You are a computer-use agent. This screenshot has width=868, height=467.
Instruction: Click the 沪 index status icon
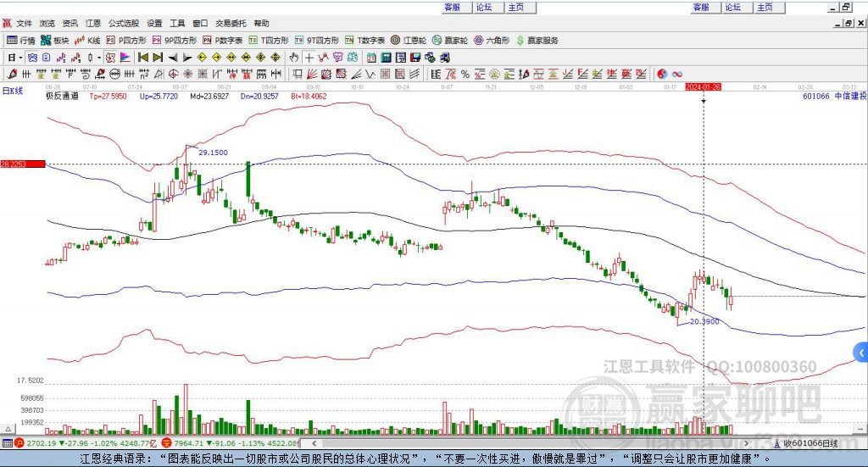(20, 443)
